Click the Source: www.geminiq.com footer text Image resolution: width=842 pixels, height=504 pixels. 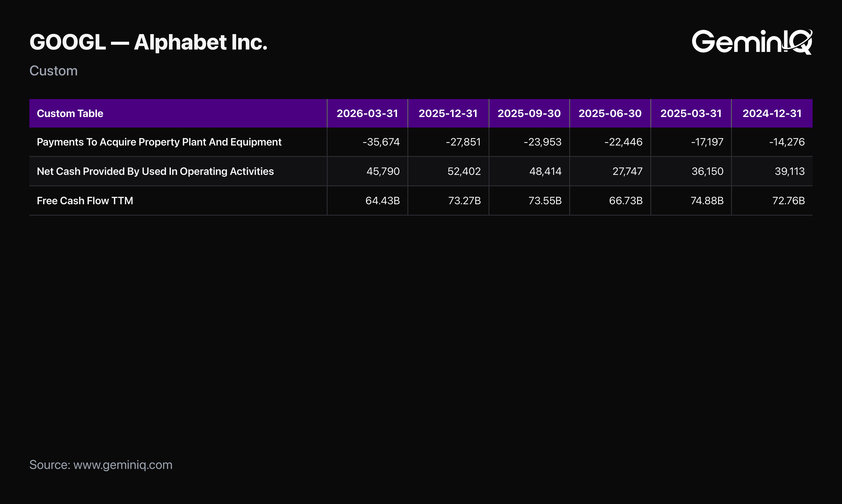click(x=101, y=465)
